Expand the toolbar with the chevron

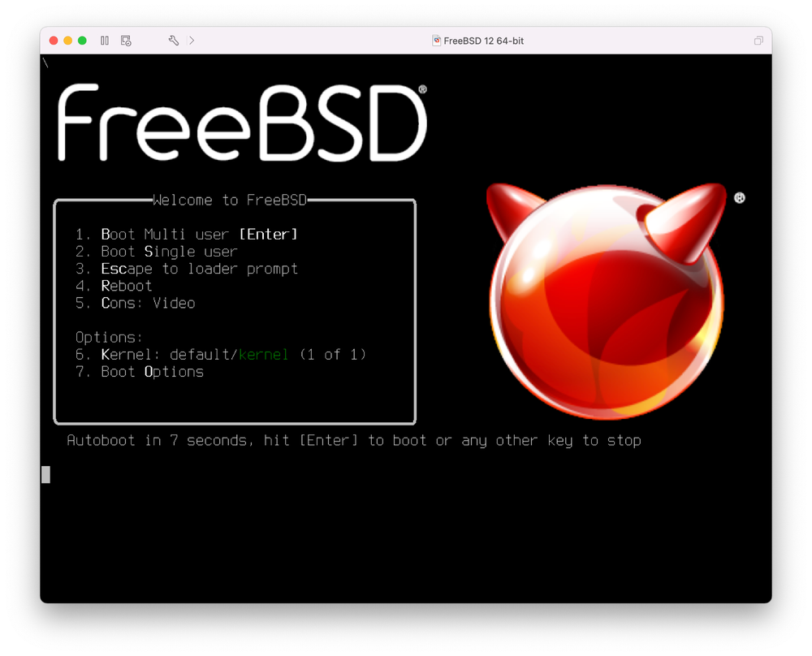pos(192,40)
